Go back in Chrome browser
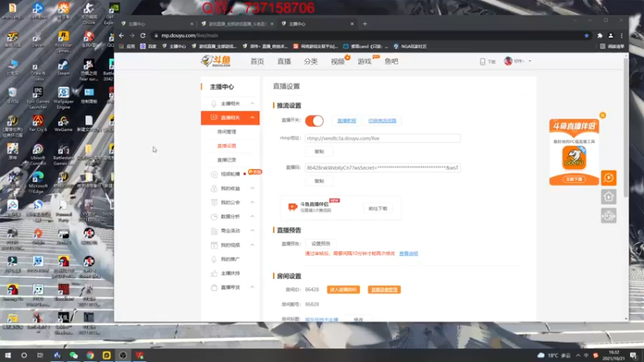Viewport: 644px width, 362px height. click(x=122, y=35)
